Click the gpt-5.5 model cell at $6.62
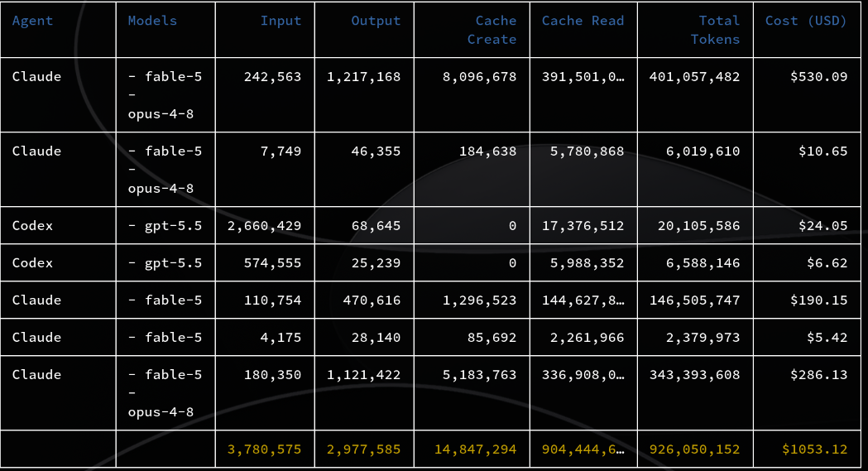The height and width of the screenshot is (471, 868). coord(165,263)
